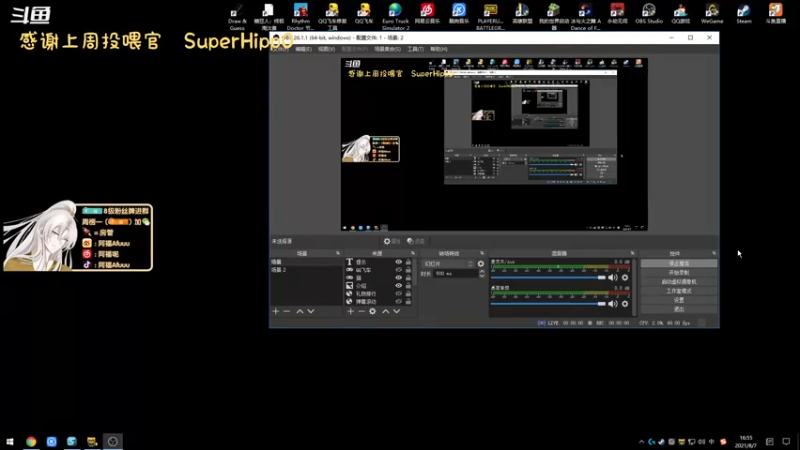Toggle visibility of QQ飞车 source

tap(398, 270)
